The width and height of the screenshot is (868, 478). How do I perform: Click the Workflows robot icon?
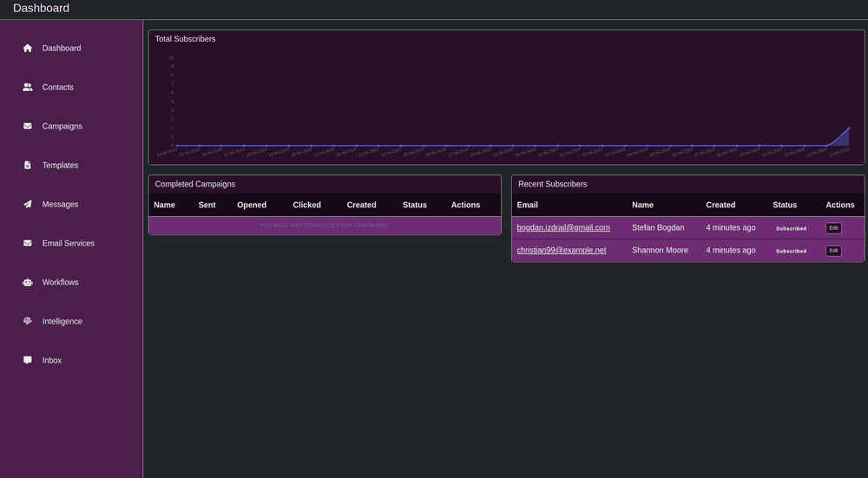[28, 283]
